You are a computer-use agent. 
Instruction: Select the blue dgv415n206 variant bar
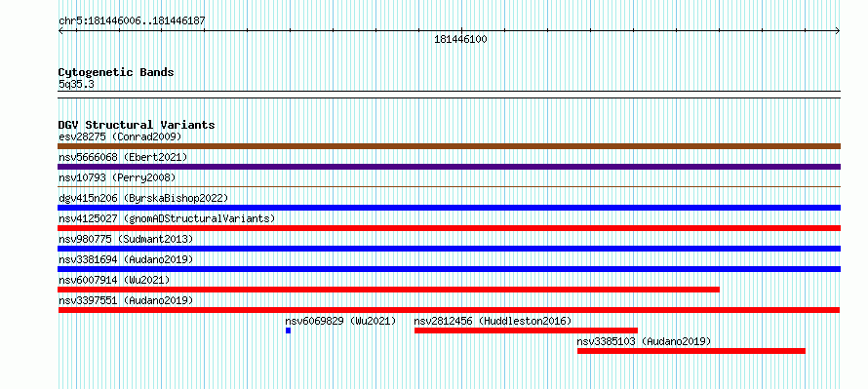(x=449, y=208)
